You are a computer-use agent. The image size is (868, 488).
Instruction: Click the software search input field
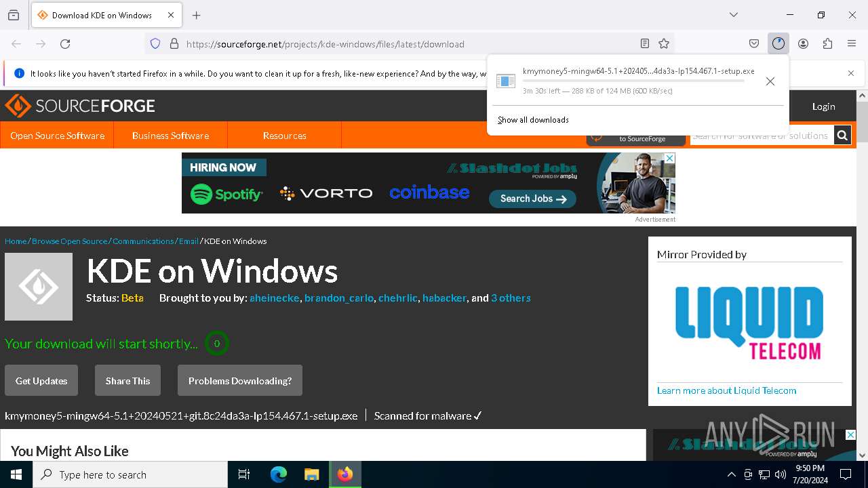762,136
